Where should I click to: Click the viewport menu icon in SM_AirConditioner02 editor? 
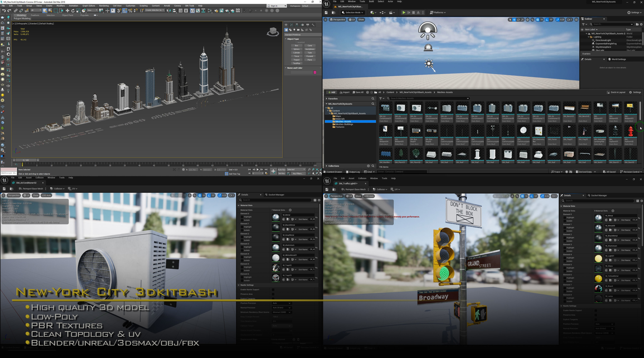[3, 195]
